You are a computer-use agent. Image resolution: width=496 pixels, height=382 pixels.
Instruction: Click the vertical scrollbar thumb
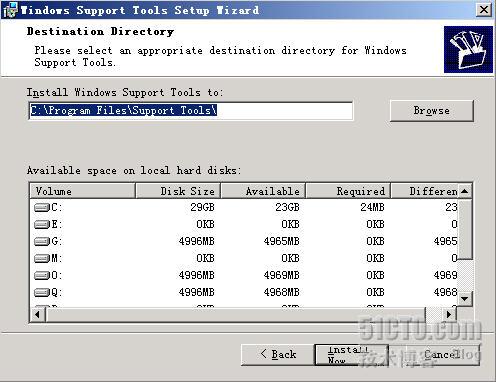[x=464, y=229]
